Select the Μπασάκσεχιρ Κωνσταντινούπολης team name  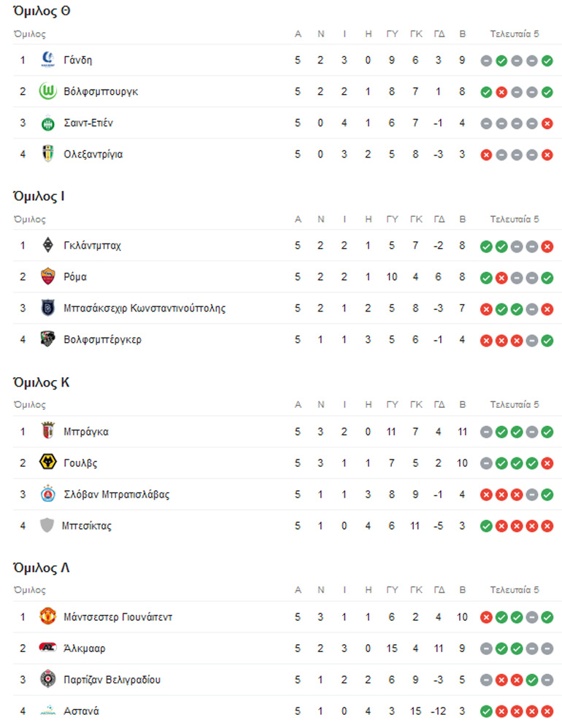145,308
